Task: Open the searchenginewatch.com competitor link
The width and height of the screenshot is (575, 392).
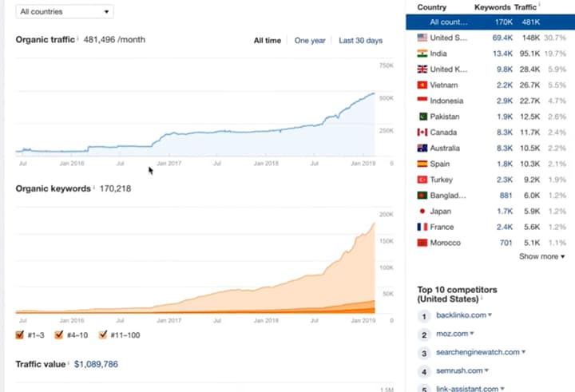Action: 478,352
